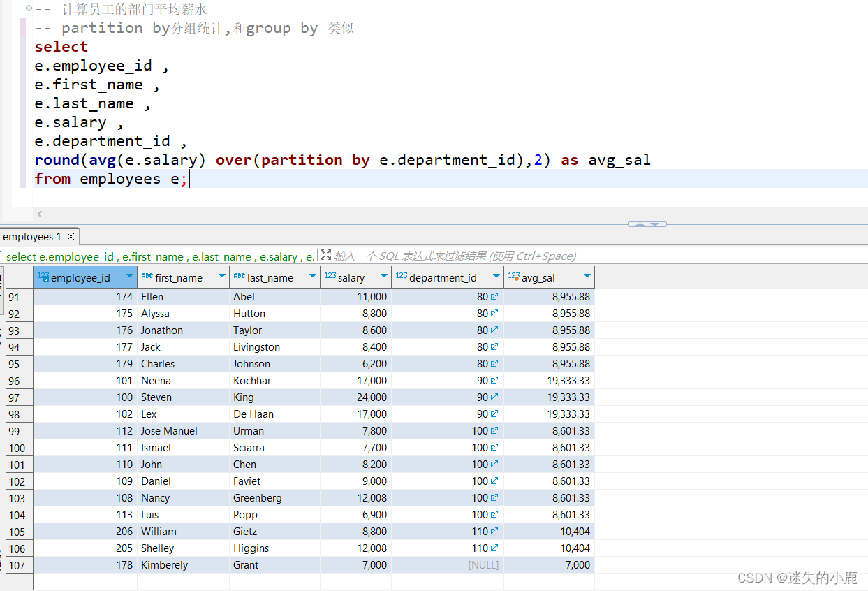The width and height of the screenshot is (868, 591).
Task: Open department link icon in Jack's row
Action: click(494, 346)
